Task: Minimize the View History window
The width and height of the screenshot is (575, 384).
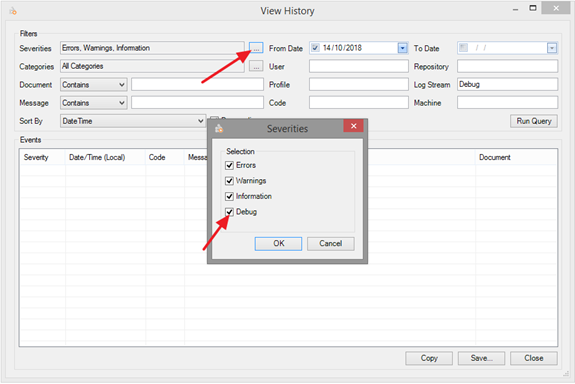Action: tap(516, 9)
